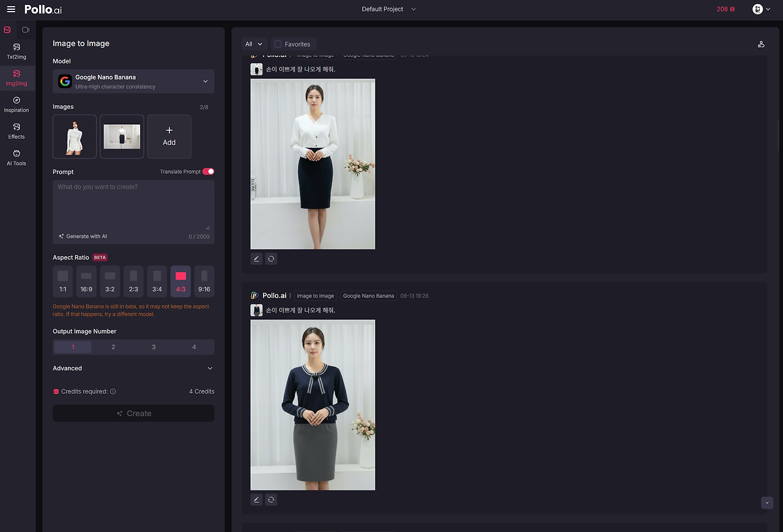Screen dimensions: 783x532
Task: Switch to image mode icon in sidebar
Action: pyautogui.click(x=7, y=29)
